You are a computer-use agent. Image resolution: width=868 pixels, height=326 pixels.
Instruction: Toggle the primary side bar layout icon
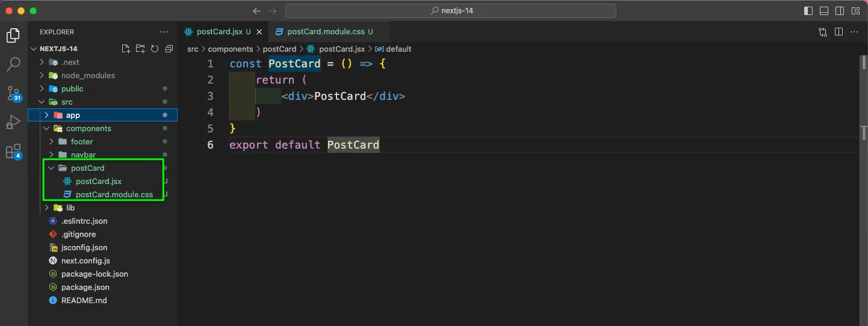[x=808, y=11]
